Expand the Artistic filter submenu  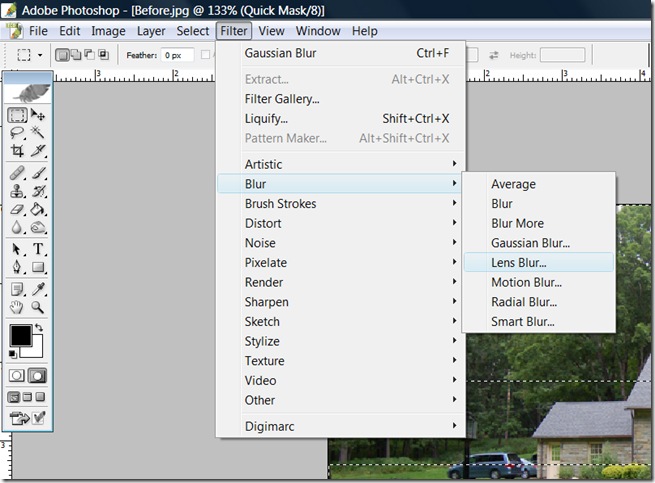pyautogui.click(x=341, y=164)
